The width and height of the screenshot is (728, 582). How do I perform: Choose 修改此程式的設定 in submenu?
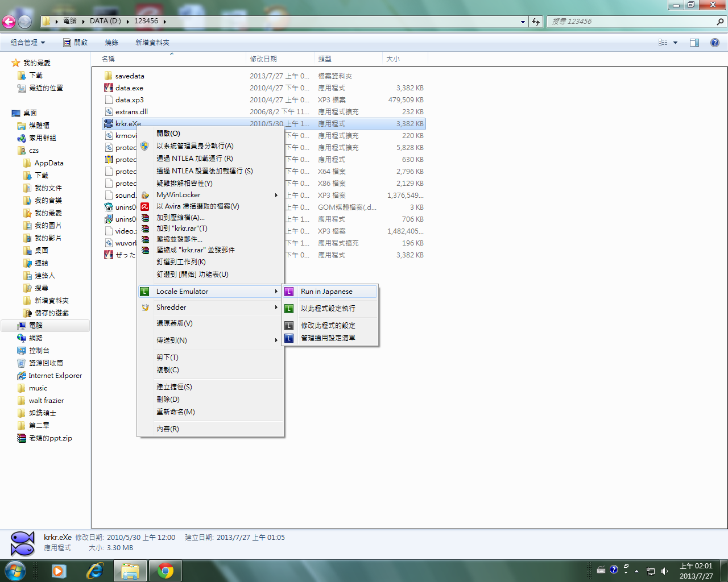tap(330, 326)
